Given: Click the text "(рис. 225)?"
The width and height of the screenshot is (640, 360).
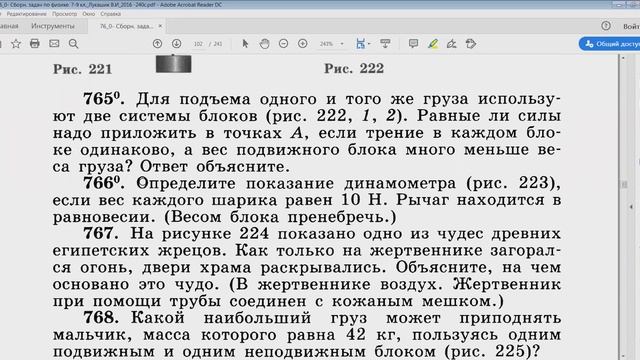Looking at the screenshot, I should [492, 351].
